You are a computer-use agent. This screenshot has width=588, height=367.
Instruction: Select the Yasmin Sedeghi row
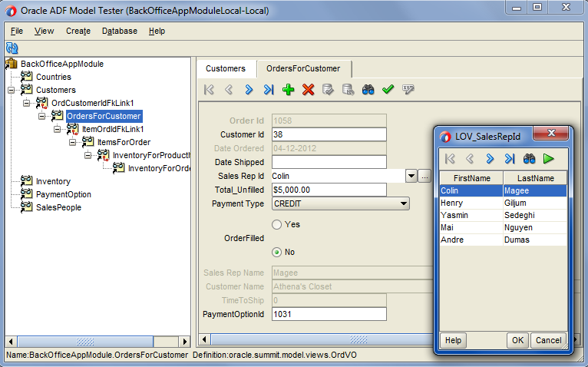[504, 216]
